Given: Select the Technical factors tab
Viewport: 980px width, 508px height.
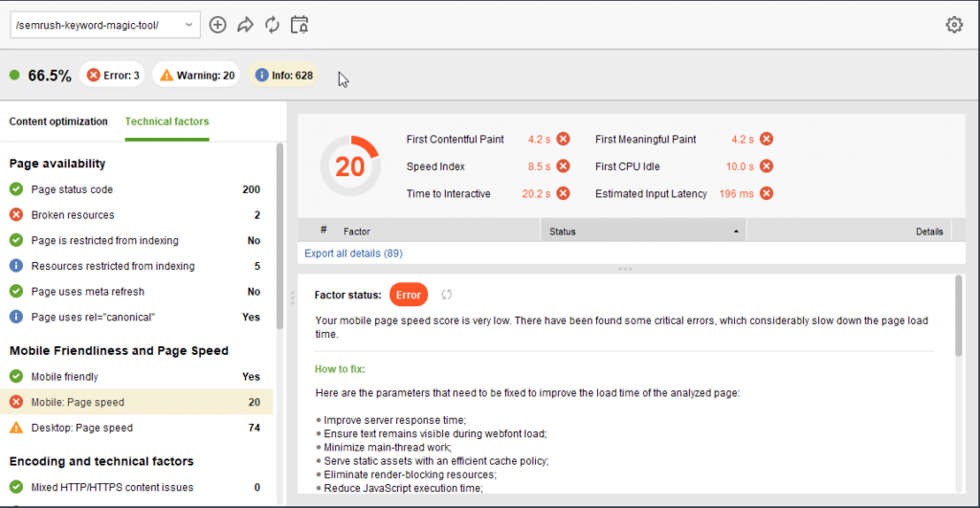Looking at the screenshot, I should click(167, 121).
